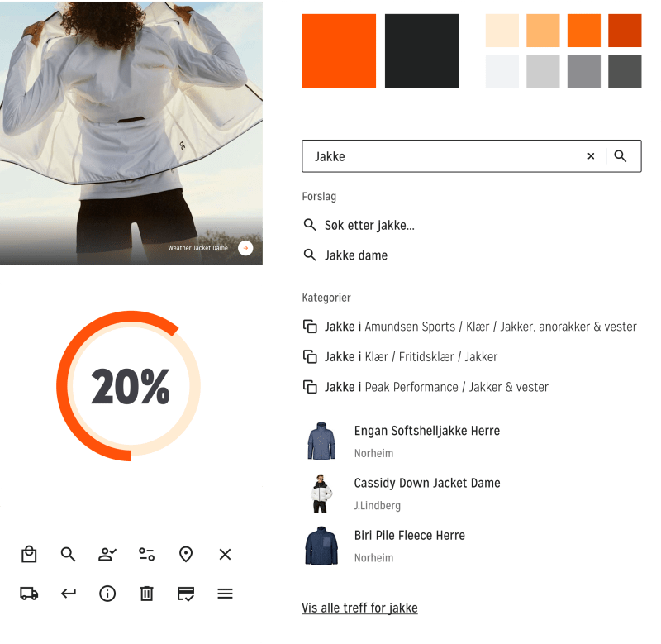Click the return arrow icon

pyautogui.click(x=69, y=594)
